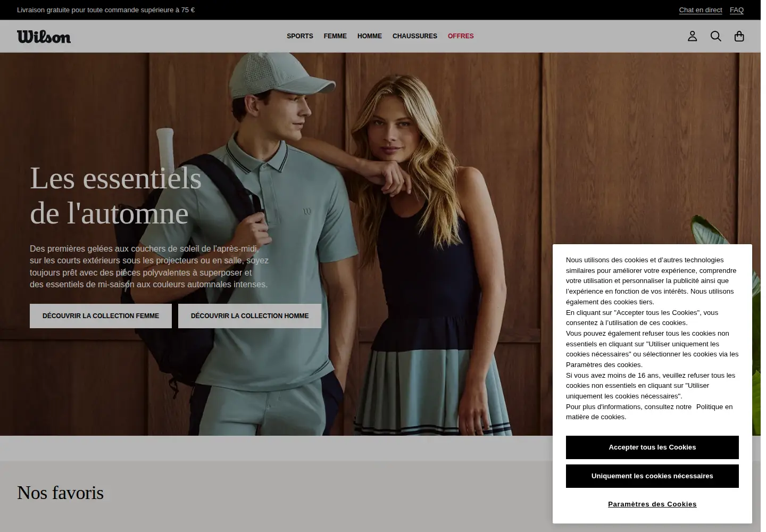Open the account user icon
The width and height of the screenshot is (766, 532).
[x=692, y=36]
